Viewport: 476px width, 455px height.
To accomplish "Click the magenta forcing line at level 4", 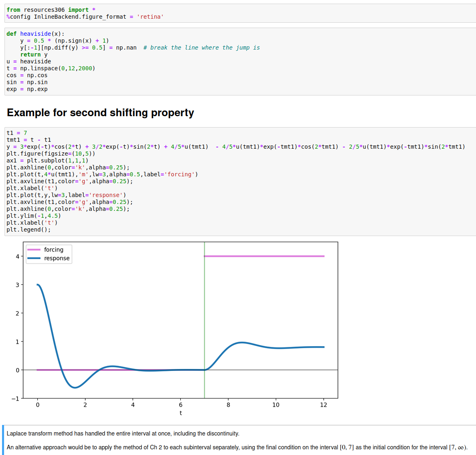I will [x=264, y=256].
